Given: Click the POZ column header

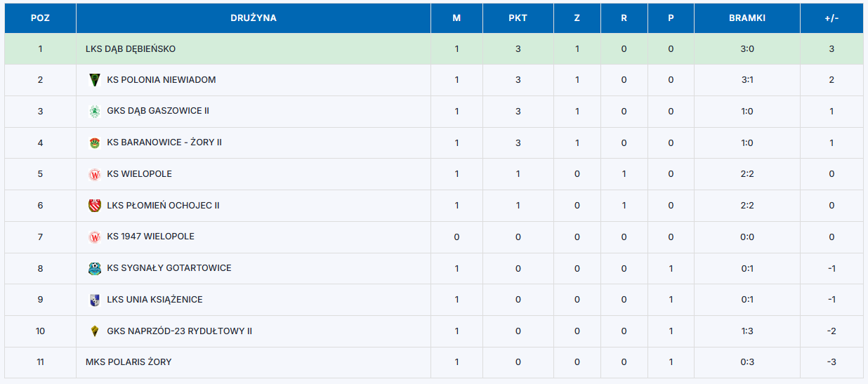Looking at the screenshot, I should coord(40,18).
